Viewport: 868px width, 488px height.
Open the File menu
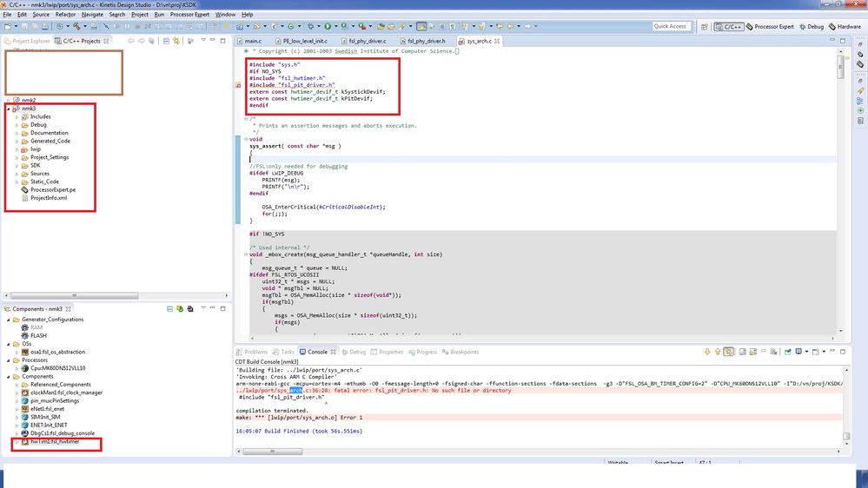(7, 15)
